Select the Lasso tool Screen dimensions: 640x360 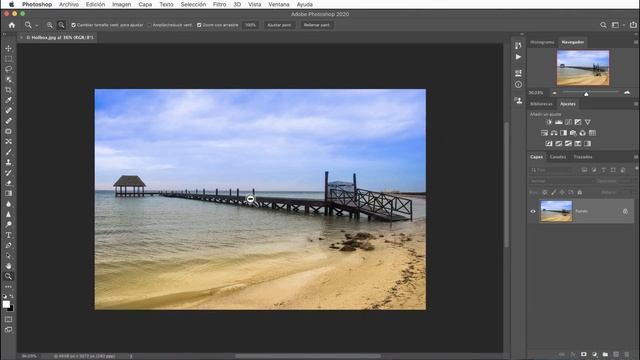(x=8, y=69)
